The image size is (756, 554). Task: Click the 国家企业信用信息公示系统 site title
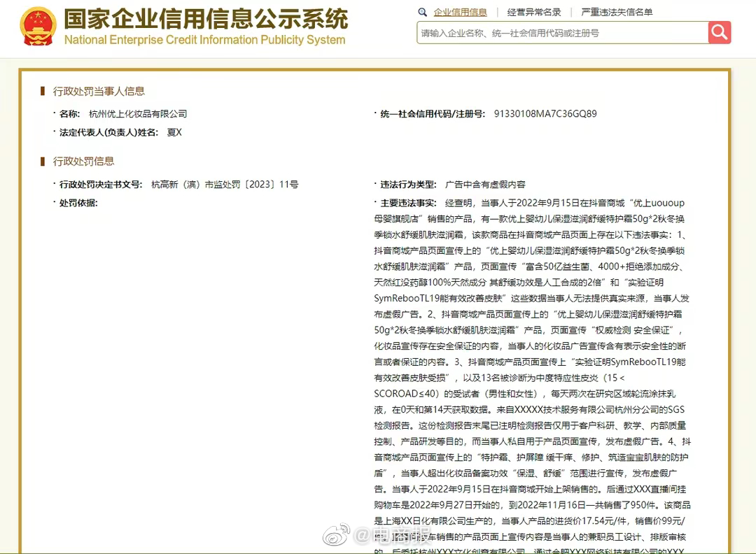(206, 20)
